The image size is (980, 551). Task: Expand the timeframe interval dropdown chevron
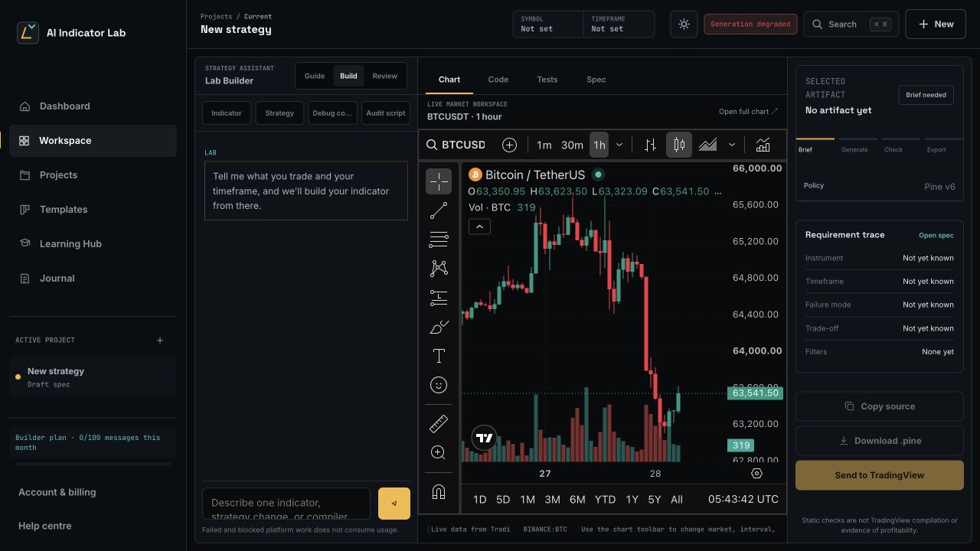pos(619,145)
